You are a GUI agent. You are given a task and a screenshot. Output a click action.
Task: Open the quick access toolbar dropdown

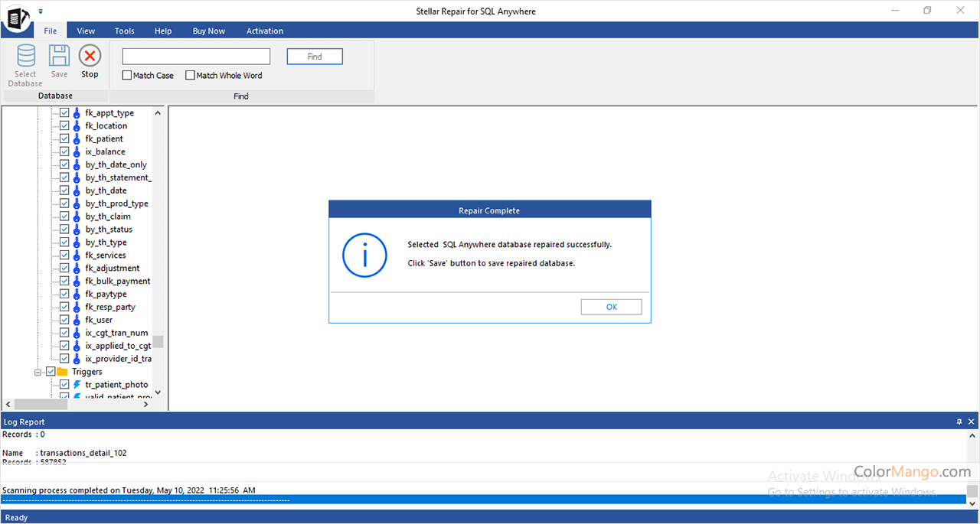(x=41, y=11)
